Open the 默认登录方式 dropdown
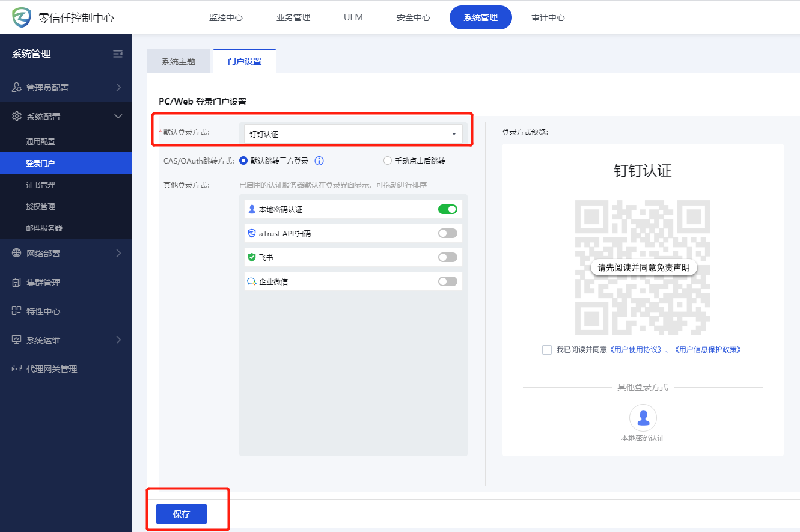This screenshot has height=532, width=800. click(x=353, y=134)
